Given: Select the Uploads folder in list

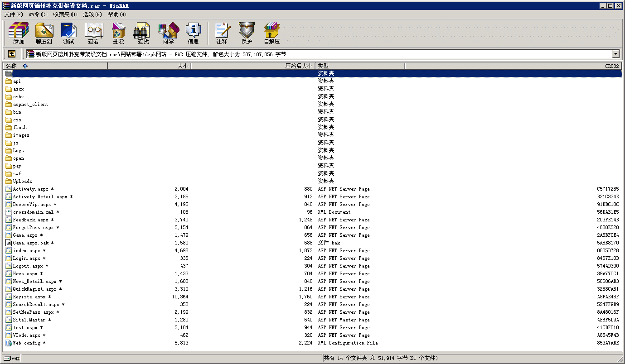Looking at the screenshot, I should (22, 182).
